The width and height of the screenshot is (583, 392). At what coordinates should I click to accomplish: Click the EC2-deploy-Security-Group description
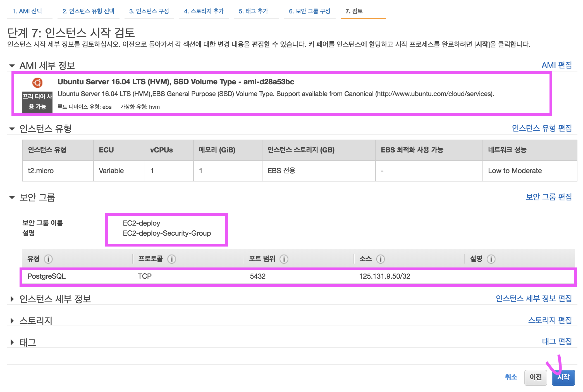167,233
